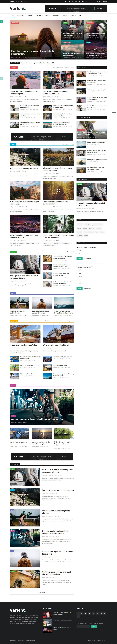Open the Register link in top bar
The height and width of the screenshot is (644, 117).
[104, 1]
